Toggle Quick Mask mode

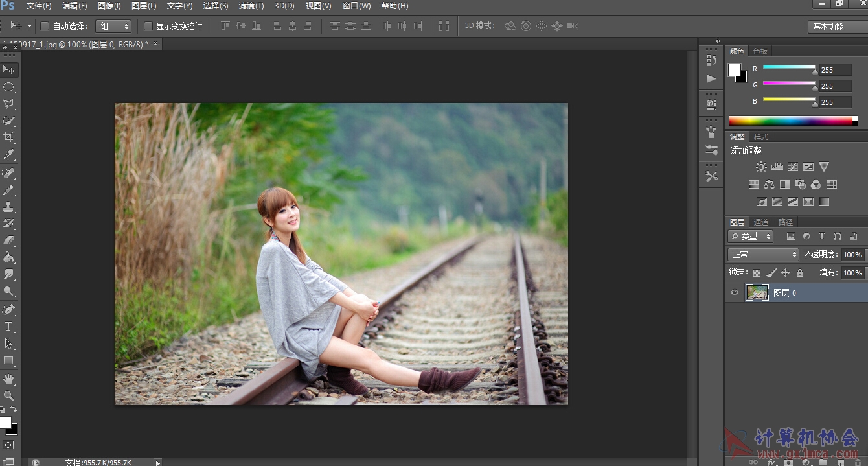pyautogui.click(x=8, y=445)
